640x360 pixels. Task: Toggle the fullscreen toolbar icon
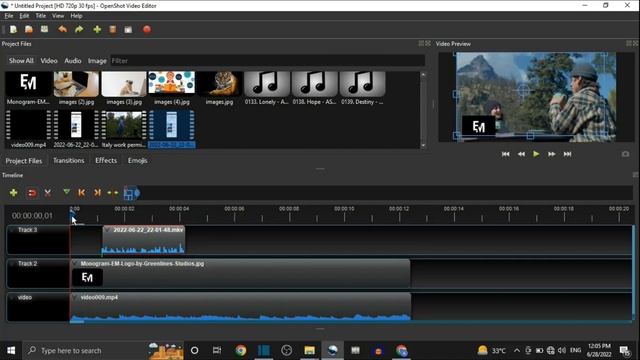click(x=128, y=29)
